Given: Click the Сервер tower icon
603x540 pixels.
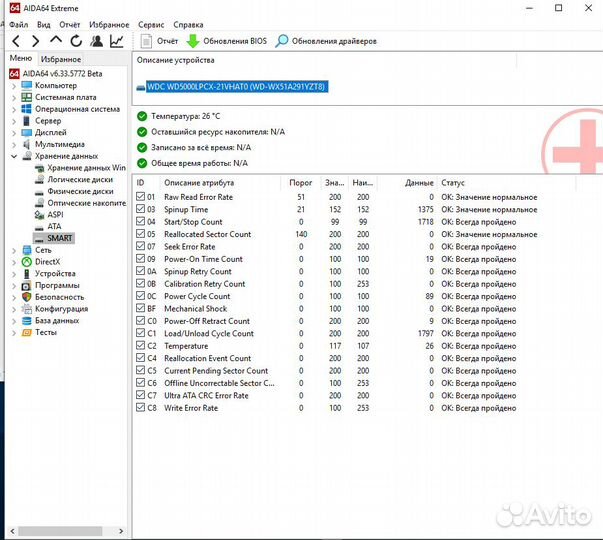Looking at the screenshot, I should pos(27,121).
